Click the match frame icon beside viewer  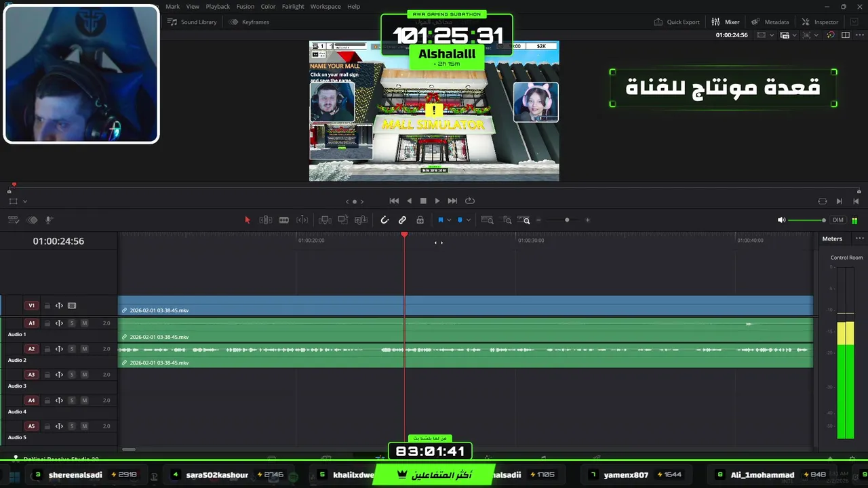pyautogui.click(x=823, y=201)
